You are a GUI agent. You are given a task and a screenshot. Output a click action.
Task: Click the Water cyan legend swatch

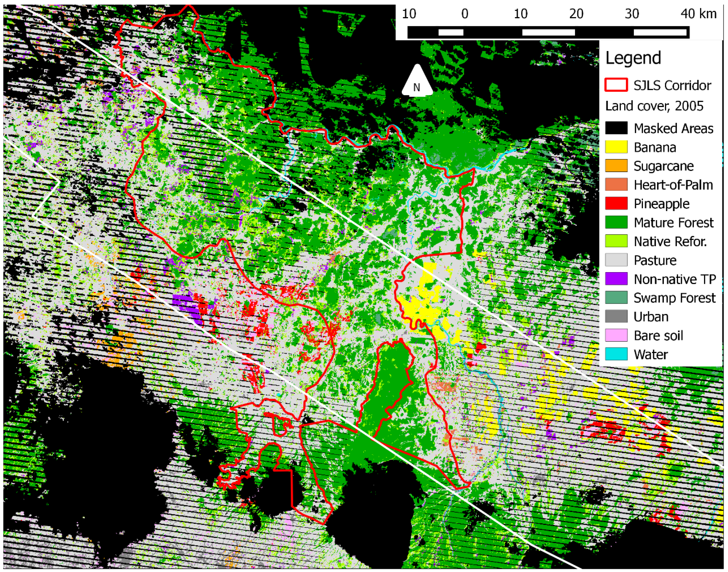616,354
